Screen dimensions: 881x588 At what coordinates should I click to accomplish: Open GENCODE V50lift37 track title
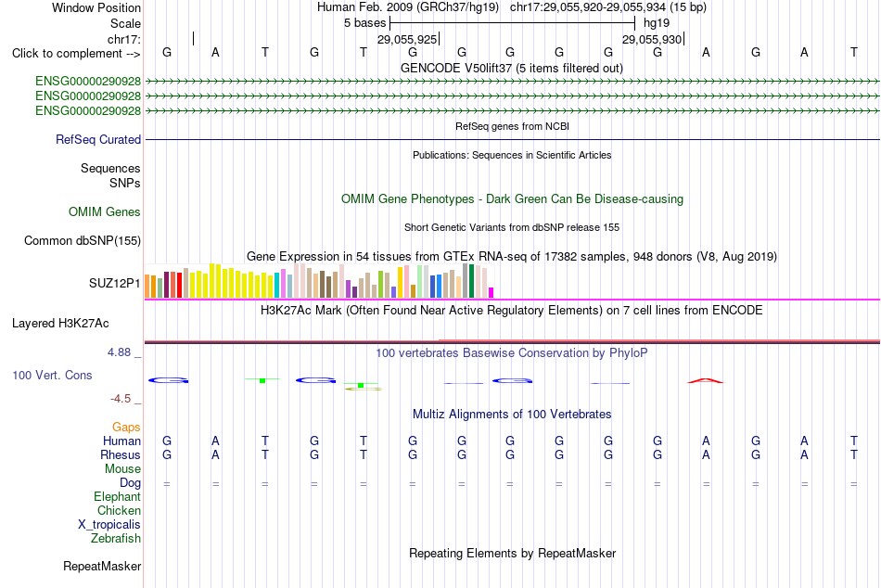pyautogui.click(x=511, y=68)
